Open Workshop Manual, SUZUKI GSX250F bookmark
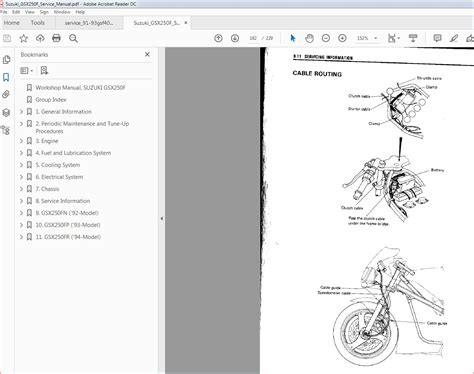Screen dimensions: 474x374 coord(80,88)
